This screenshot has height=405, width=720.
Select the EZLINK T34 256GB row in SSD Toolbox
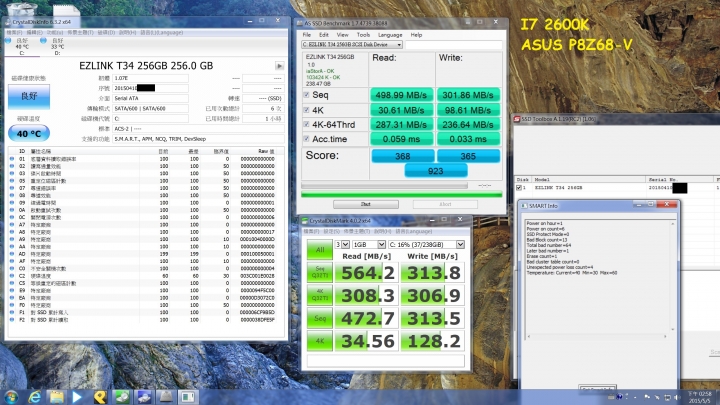[617, 188]
